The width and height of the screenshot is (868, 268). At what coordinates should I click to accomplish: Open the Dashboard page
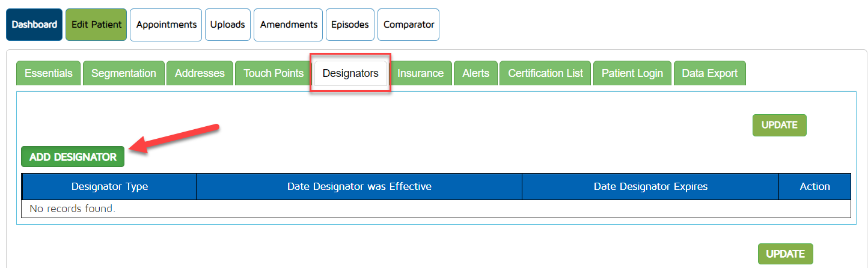pyautogui.click(x=34, y=25)
